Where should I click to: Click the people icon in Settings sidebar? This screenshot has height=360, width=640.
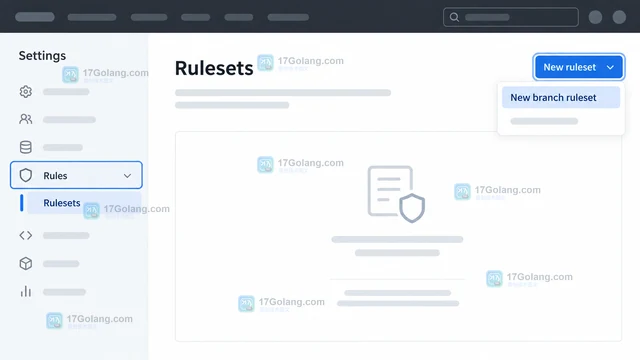tap(26, 119)
